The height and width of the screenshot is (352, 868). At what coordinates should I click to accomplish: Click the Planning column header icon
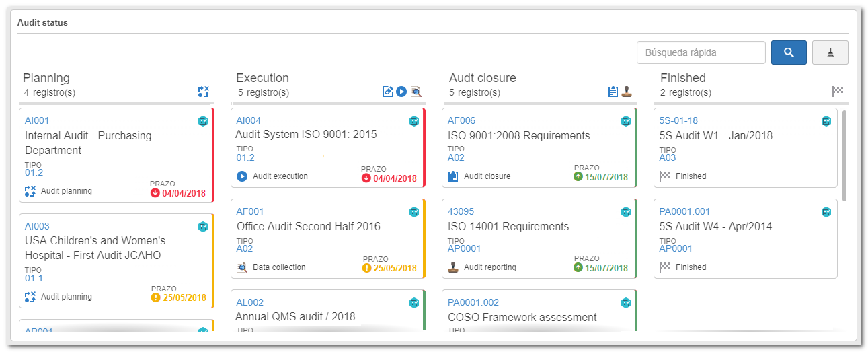pyautogui.click(x=204, y=92)
